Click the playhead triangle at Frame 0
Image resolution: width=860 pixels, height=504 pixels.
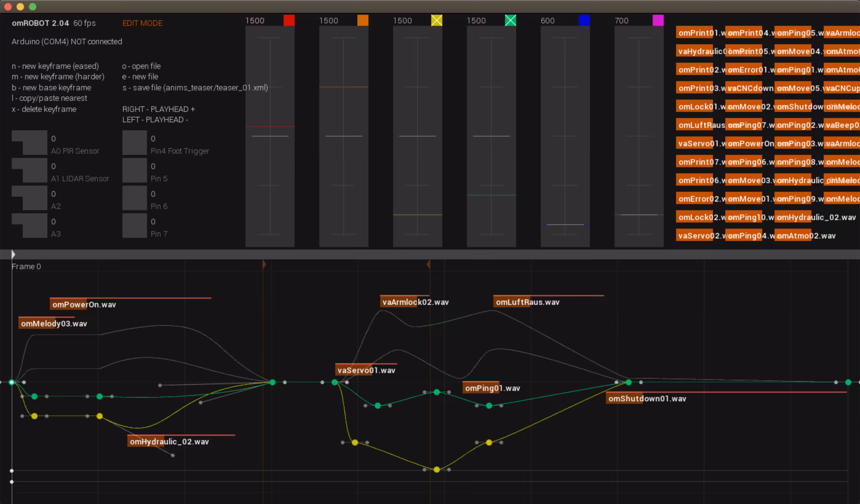click(13, 254)
